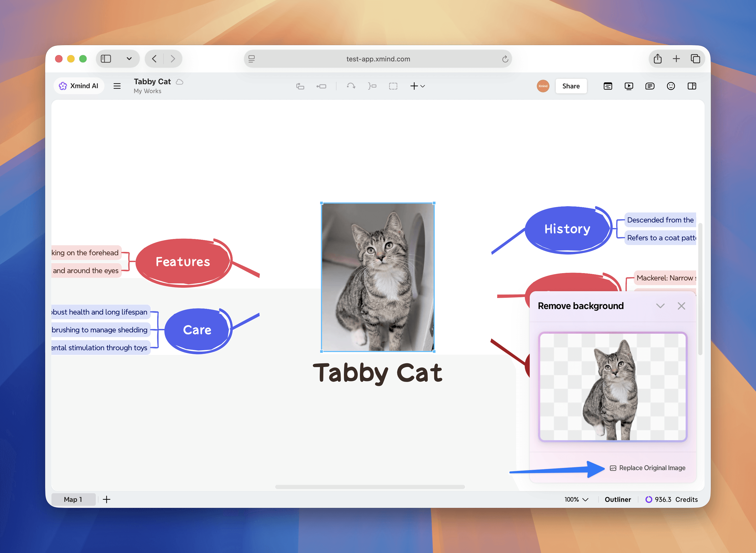Screen dimensions: 756x553
Task: Open the sticker emoji picker icon
Action: pyautogui.click(x=671, y=86)
